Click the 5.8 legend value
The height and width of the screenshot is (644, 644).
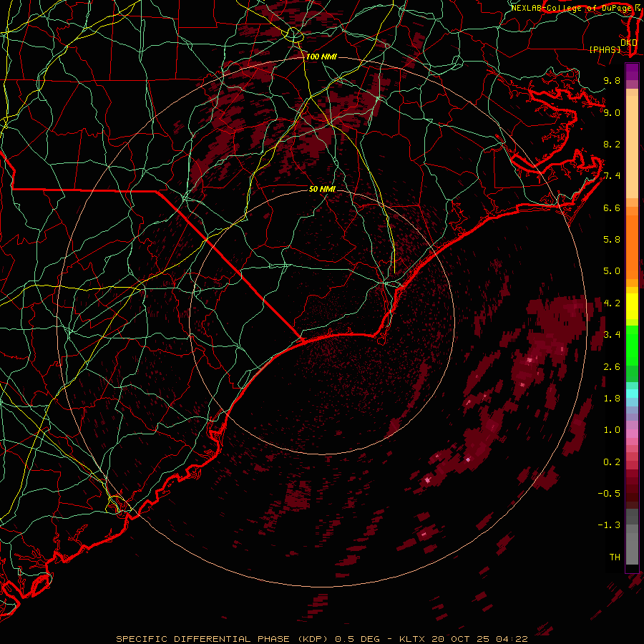point(612,240)
